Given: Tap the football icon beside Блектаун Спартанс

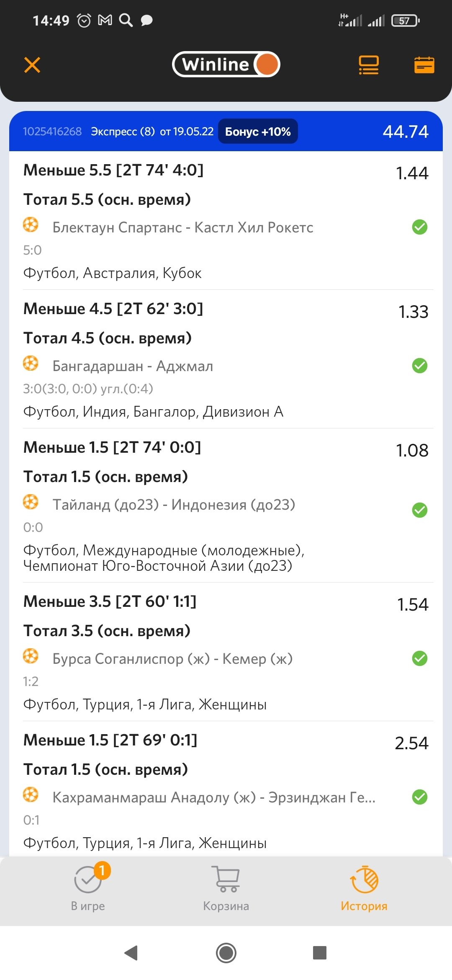Looking at the screenshot, I should coord(31,225).
